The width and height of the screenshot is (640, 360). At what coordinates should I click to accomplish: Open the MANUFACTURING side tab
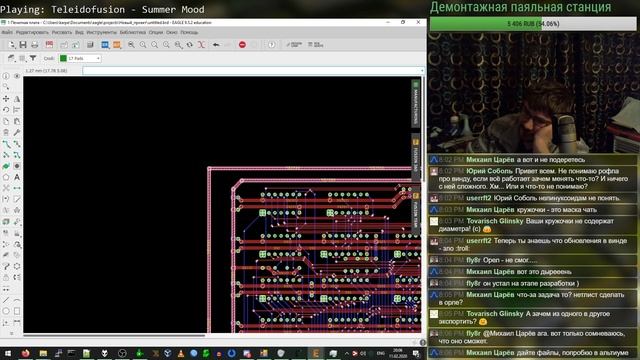coord(416,103)
